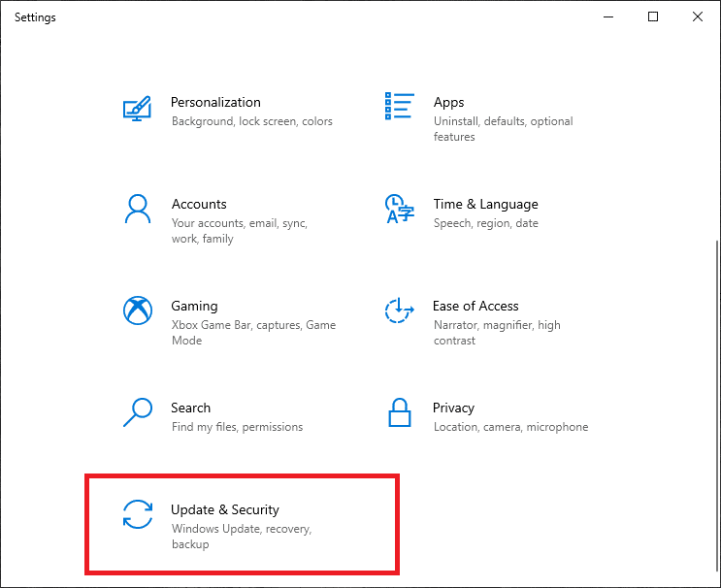Viewport: 721px width, 588px height.
Task: Maximize the Settings window
Action: pyautogui.click(x=653, y=16)
